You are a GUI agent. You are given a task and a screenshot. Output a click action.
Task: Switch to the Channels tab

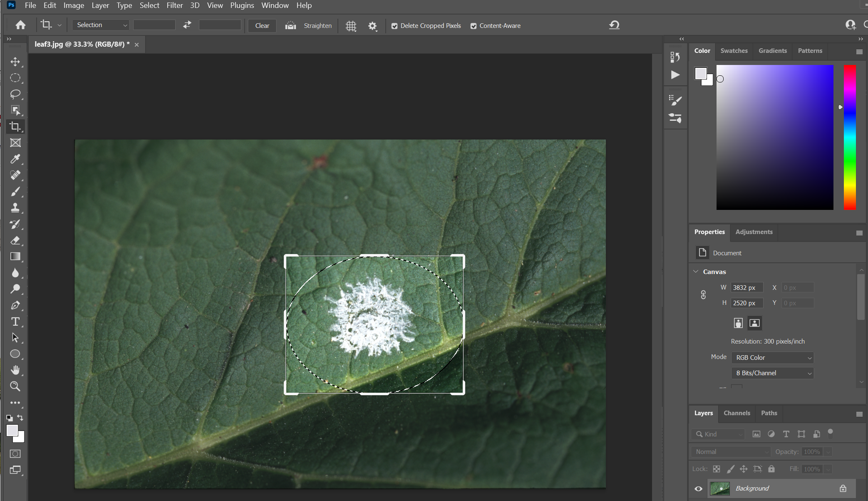tap(737, 413)
